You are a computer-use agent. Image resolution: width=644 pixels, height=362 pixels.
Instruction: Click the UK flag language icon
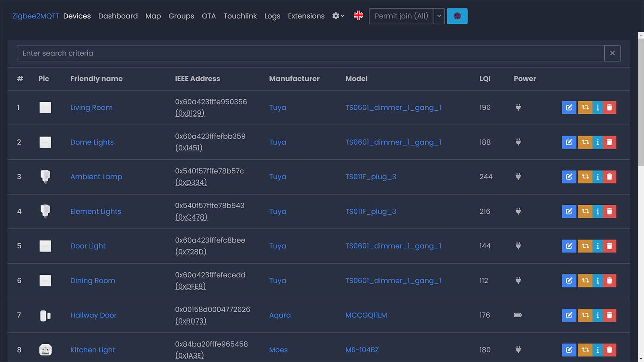coord(358,16)
